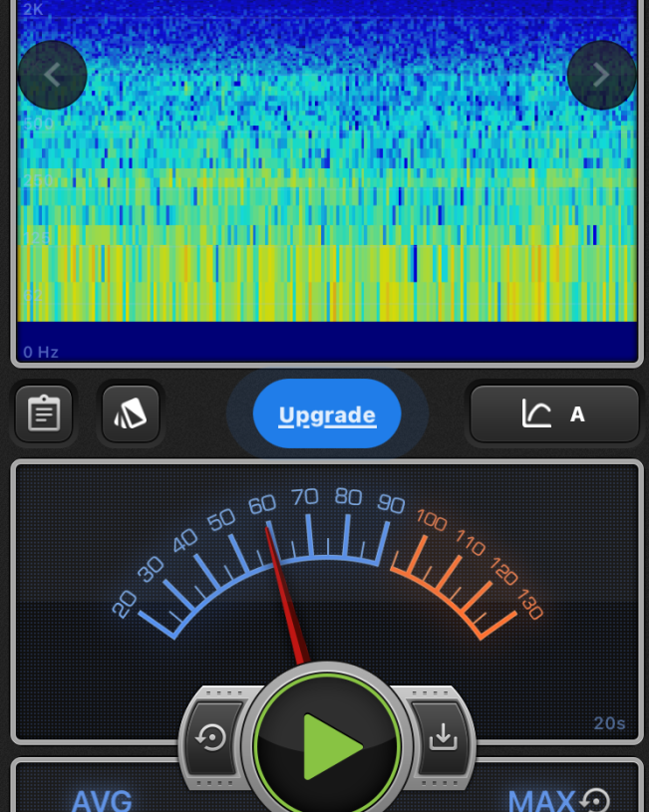
Task: Click the blue 20 mark on gauge
Action: point(125,604)
